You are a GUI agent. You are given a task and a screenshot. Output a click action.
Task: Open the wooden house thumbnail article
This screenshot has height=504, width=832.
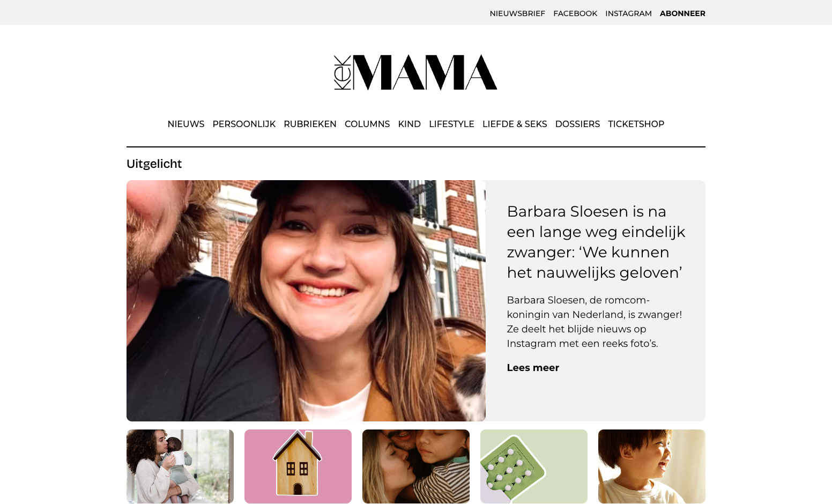298,466
